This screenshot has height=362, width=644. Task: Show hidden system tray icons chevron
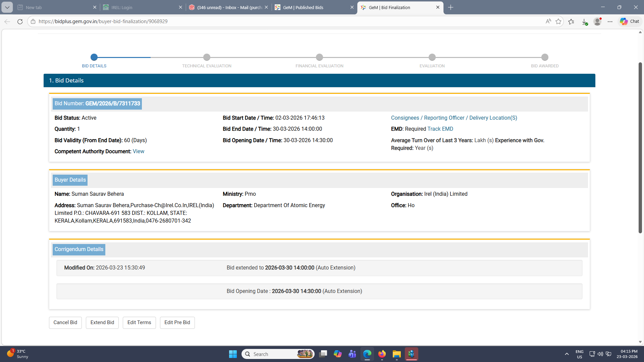tap(567, 354)
